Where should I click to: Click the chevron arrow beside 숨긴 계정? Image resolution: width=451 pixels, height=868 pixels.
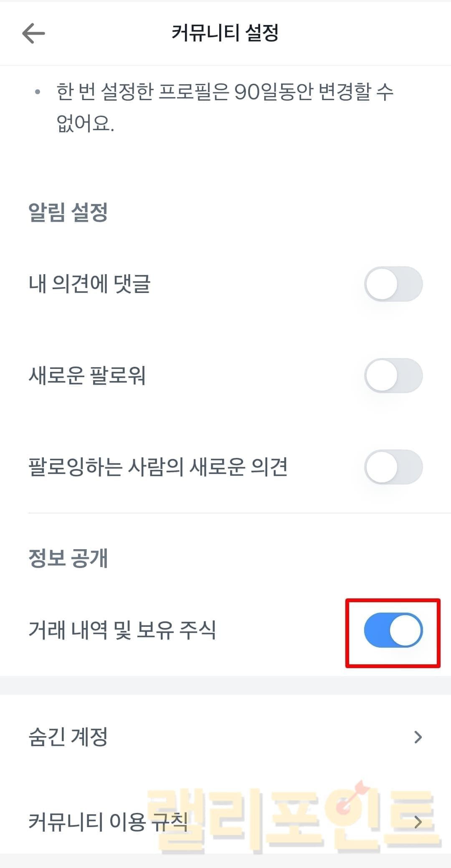coord(418,737)
